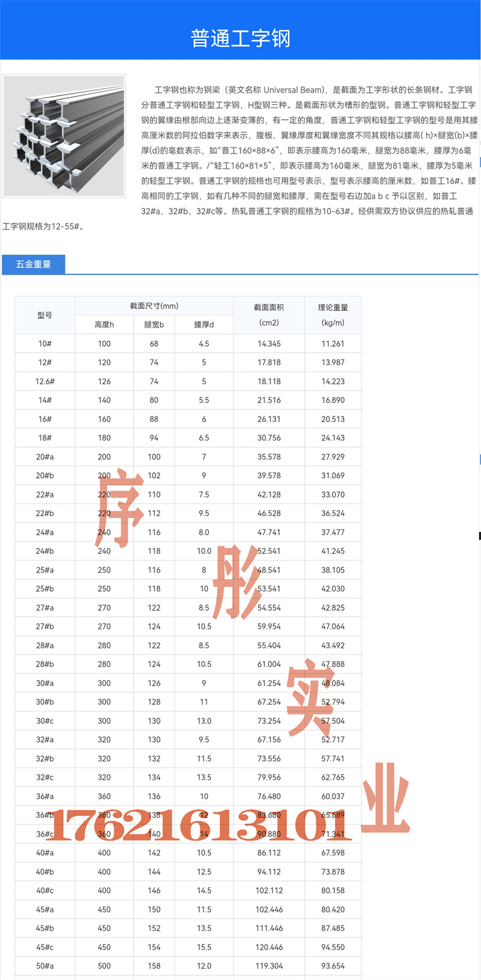Click the weight value 80.420

tap(333, 910)
